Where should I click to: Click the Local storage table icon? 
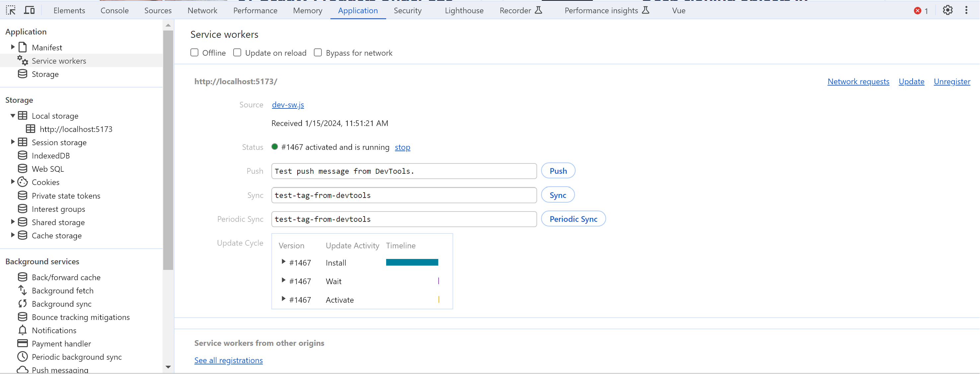pos(23,115)
